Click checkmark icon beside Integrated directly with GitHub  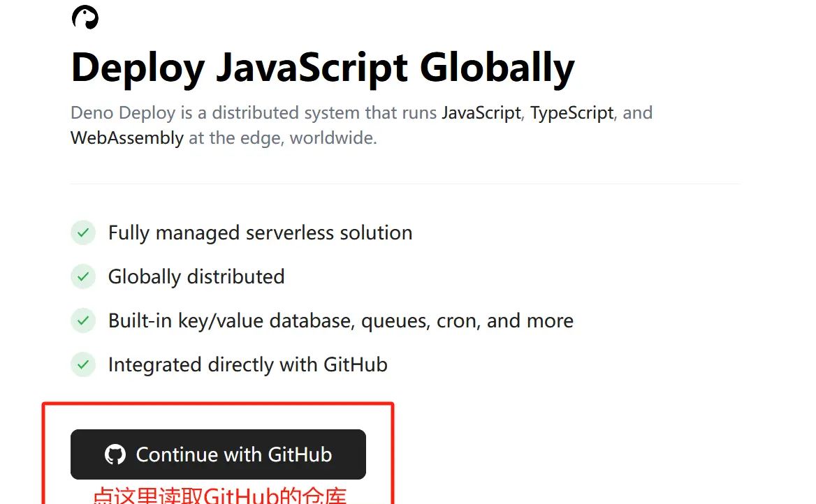83,364
